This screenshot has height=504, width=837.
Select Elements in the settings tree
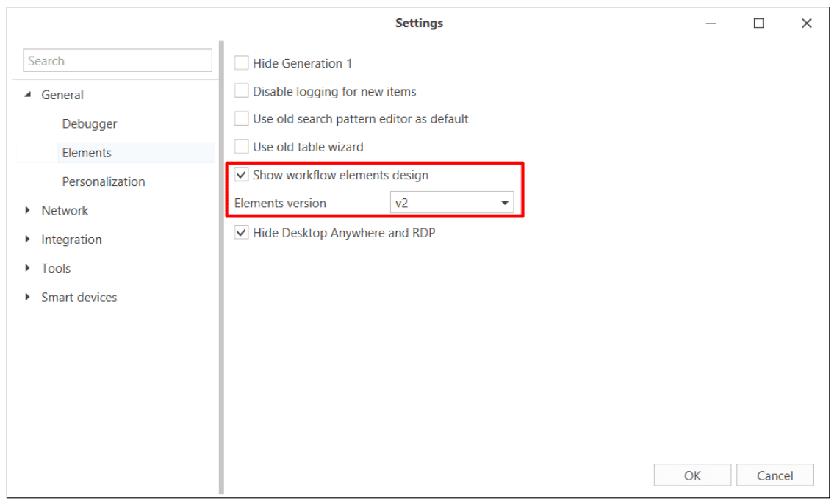pos(87,153)
